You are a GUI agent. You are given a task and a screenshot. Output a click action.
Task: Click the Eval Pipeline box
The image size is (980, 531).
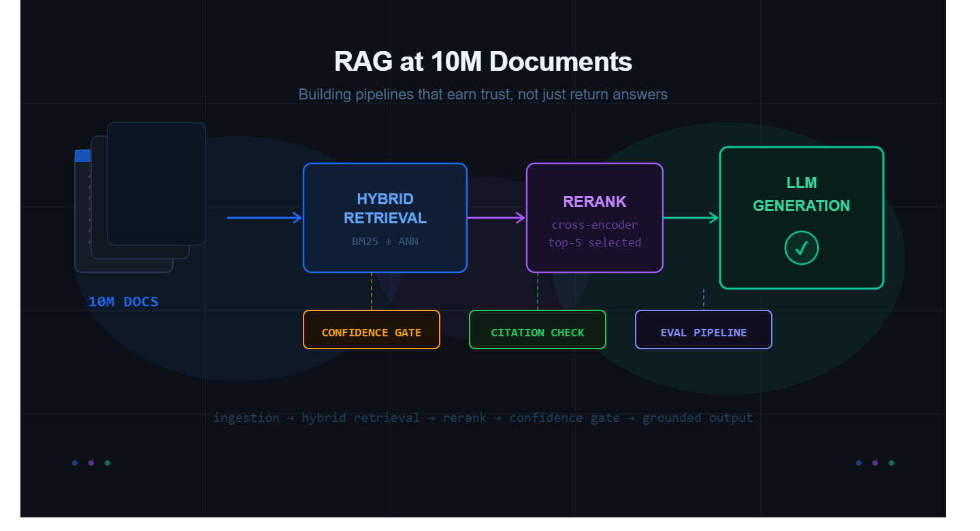pos(704,329)
